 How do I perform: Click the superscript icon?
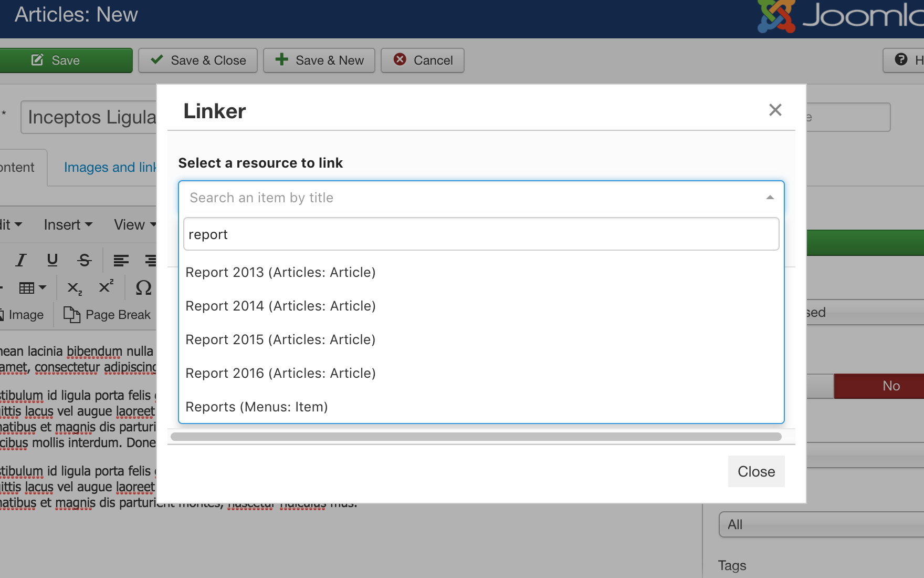[106, 287]
